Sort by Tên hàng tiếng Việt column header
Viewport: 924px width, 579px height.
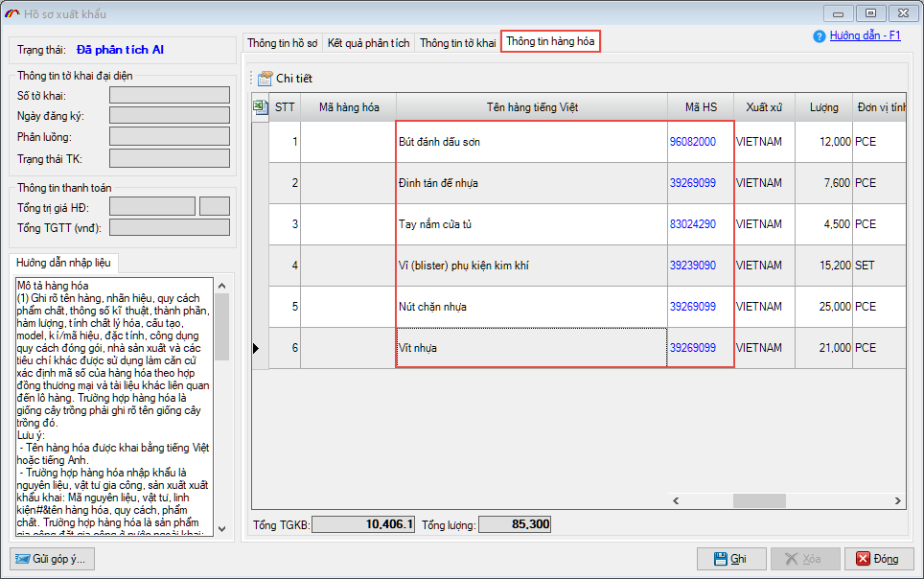532,107
